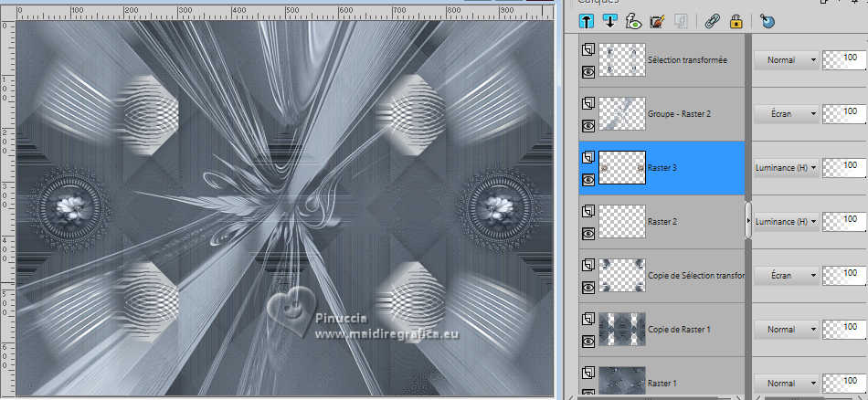Select layer name 'Raster 3'
The height and width of the screenshot is (400, 868).
662,168
